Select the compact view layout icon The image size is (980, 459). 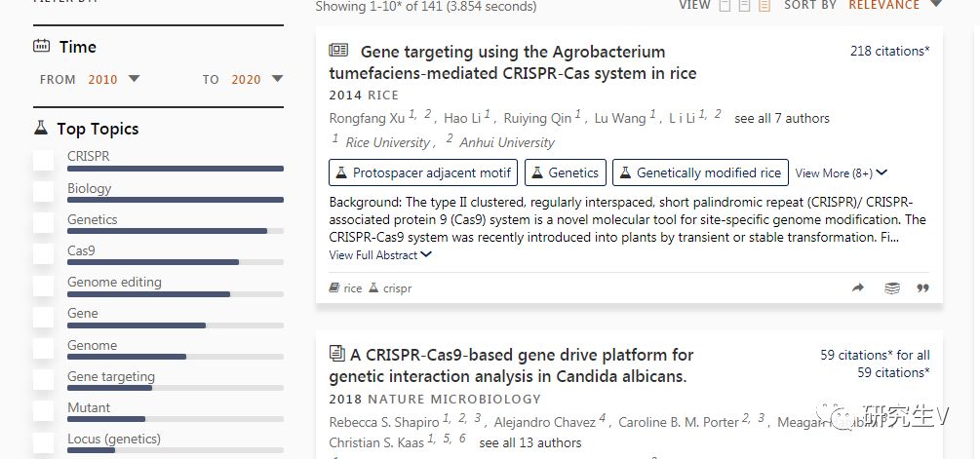tap(725, 6)
